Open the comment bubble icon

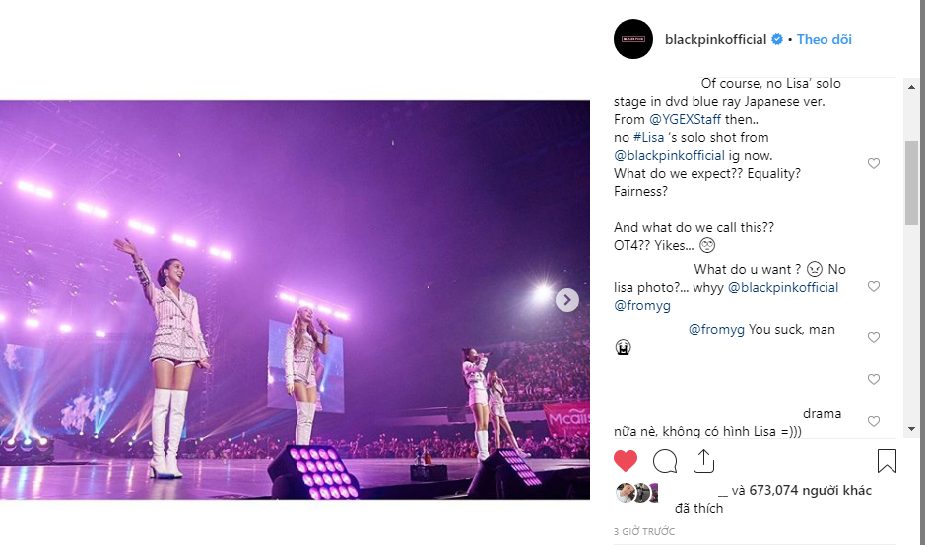coord(665,461)
